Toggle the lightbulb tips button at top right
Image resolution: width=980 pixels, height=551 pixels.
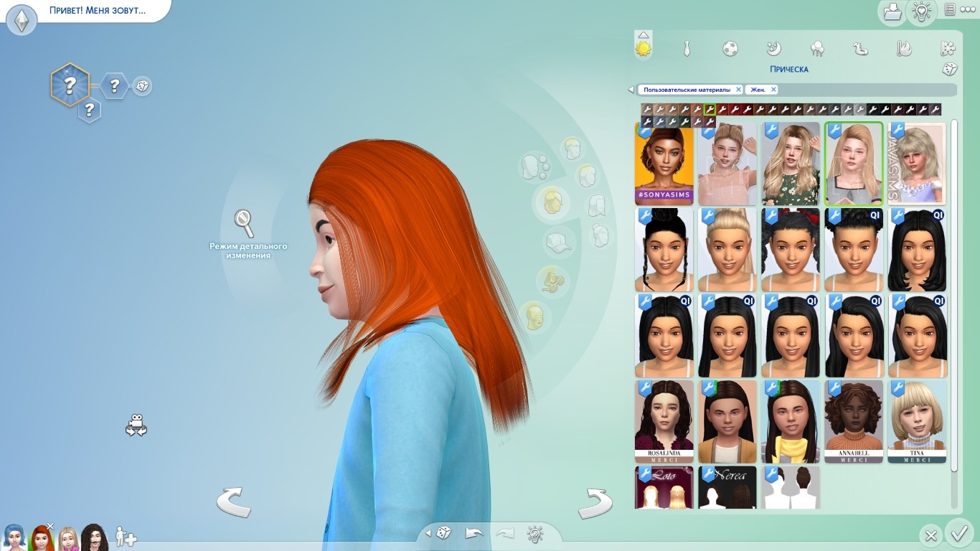pos(921,11)
